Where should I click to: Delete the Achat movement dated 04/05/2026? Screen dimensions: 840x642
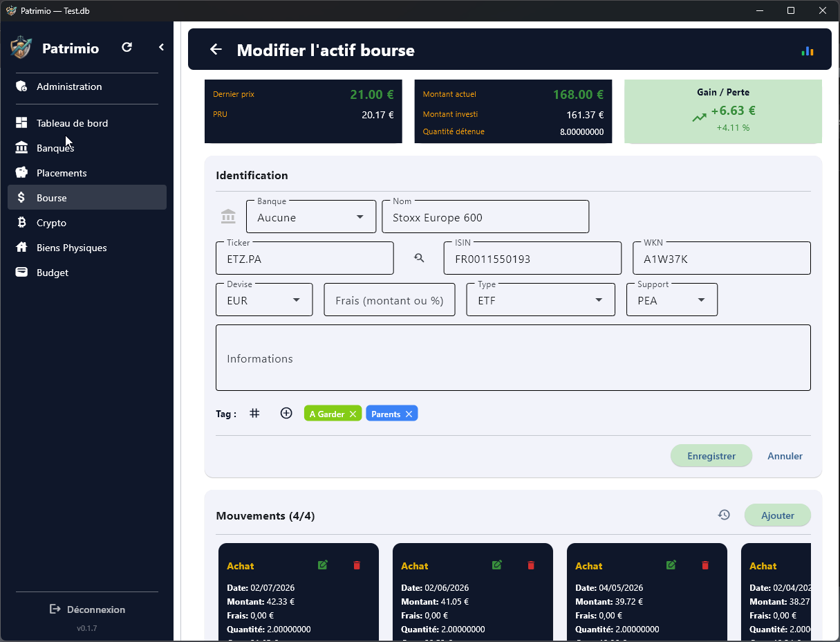[705, 565]
